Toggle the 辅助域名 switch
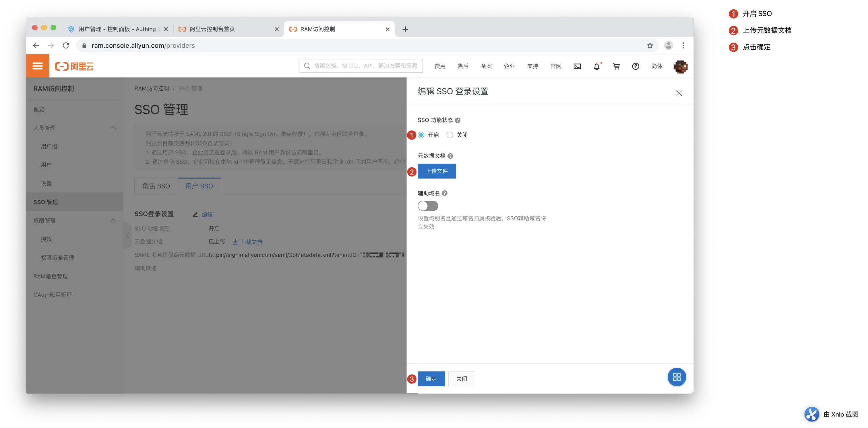Screen dimensions: 868x428 click(x=428, y=206)
